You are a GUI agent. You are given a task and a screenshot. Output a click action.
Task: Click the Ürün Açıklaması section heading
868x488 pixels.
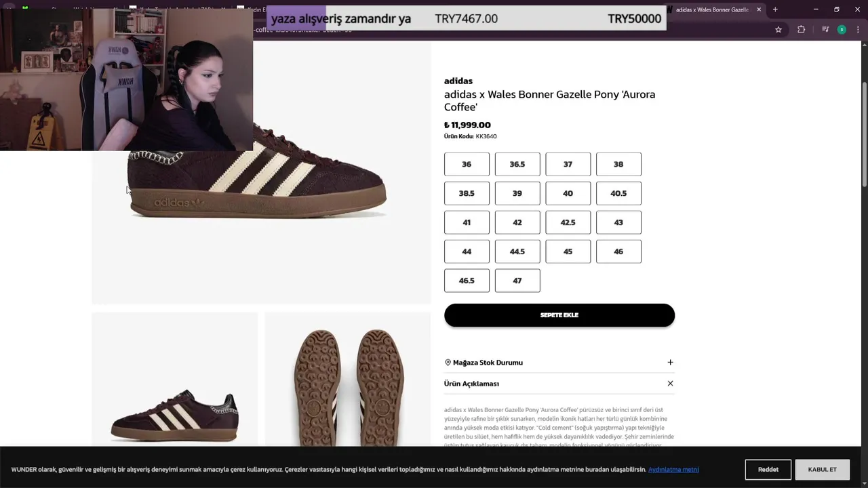click(x=471, y=384)
